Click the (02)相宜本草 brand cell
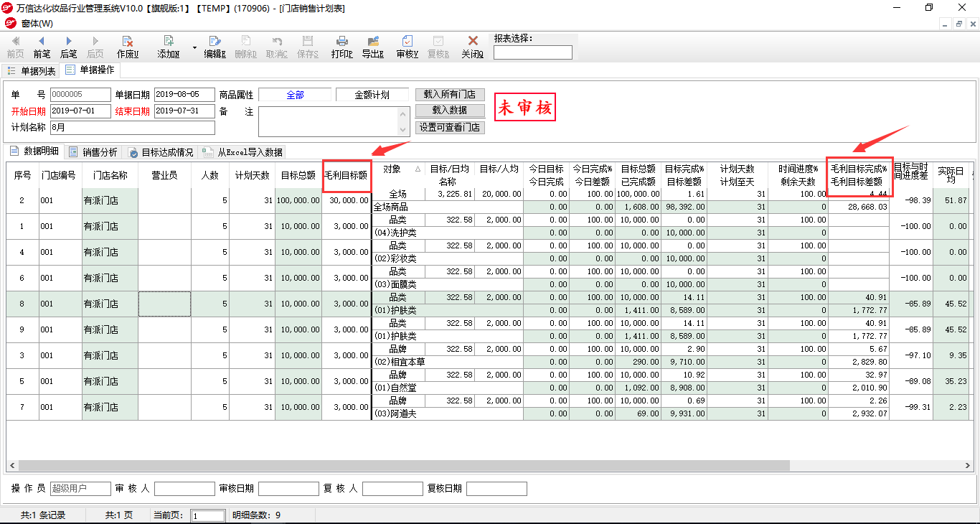The image size is (980, 524). [449, 362]
